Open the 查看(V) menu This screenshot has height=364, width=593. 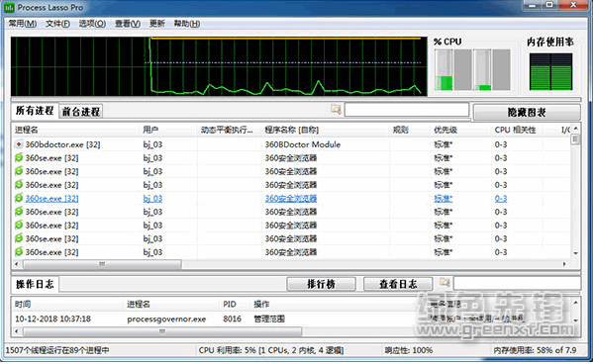coord(128,24)
